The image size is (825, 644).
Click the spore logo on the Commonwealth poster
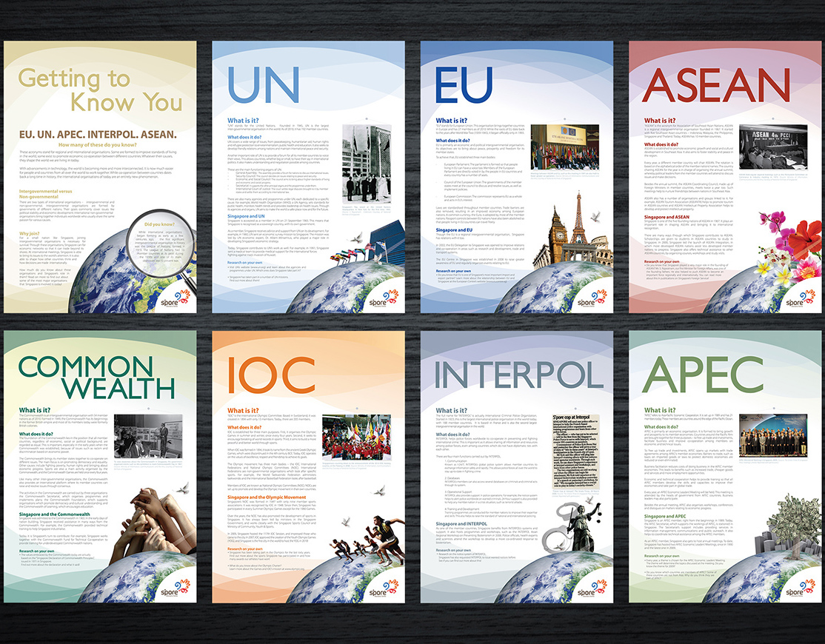(176, 589)
